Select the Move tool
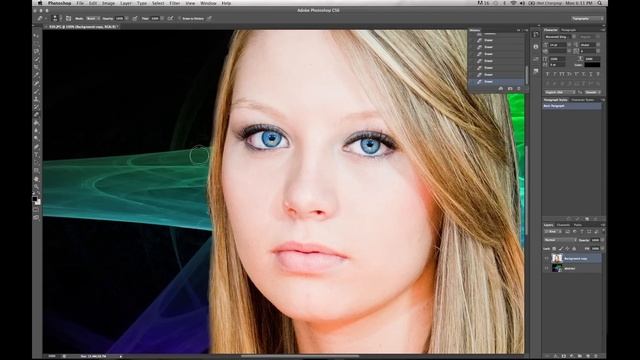The image size is (640, 360). tap(36, 36)
